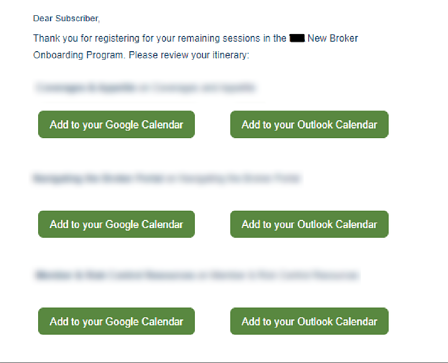Click the second blurred session title line
Viewport: 448px width, 363px height.
point(167,178)
